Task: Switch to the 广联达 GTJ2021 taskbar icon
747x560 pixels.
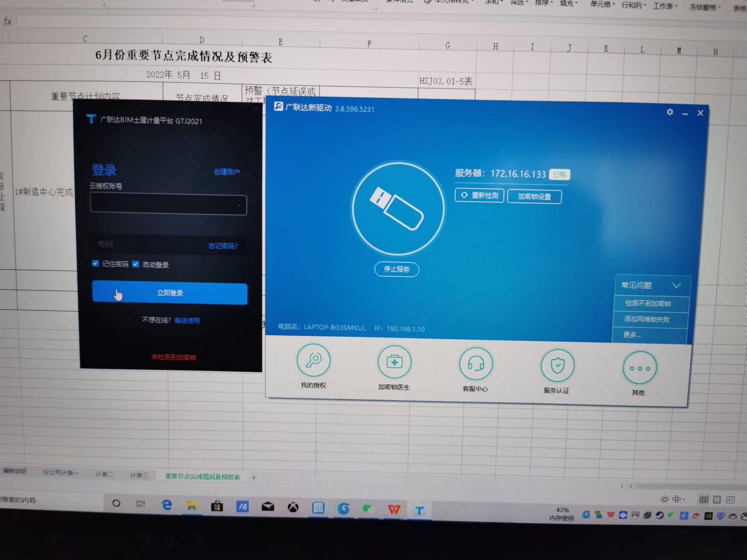Action: [x=419, y=511]
